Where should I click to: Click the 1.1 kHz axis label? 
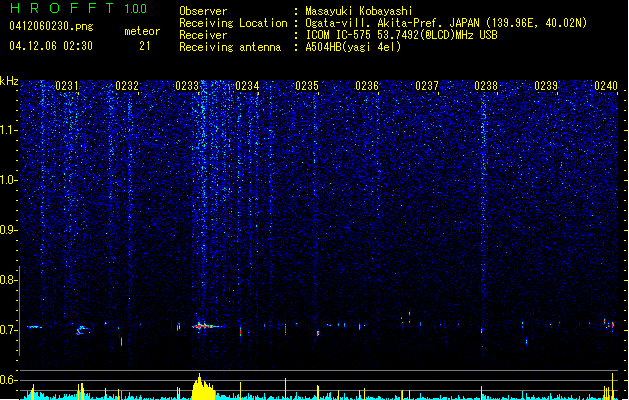click(x=8, y=130)
